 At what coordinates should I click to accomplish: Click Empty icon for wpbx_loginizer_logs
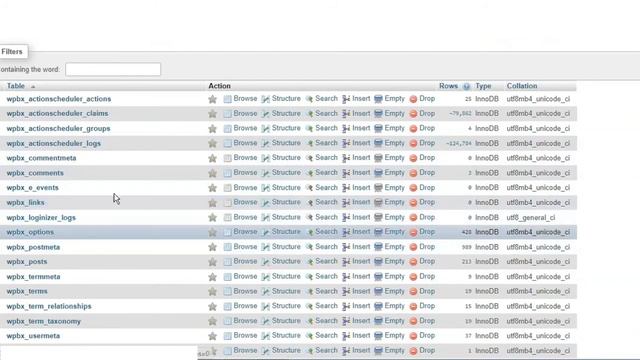[378, 217]
